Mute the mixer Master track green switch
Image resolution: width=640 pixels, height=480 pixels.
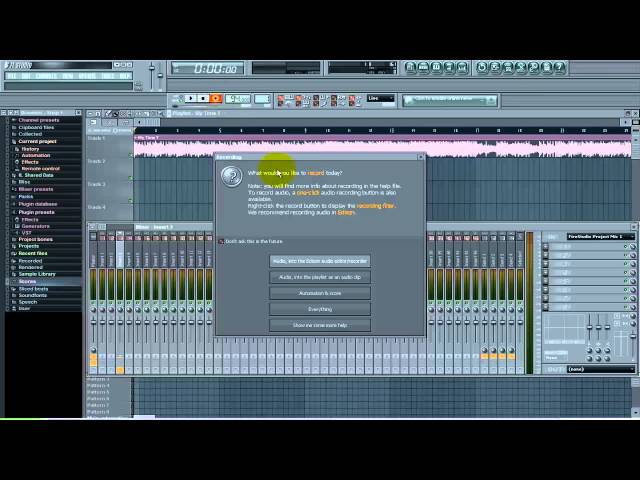click(93, 302)
